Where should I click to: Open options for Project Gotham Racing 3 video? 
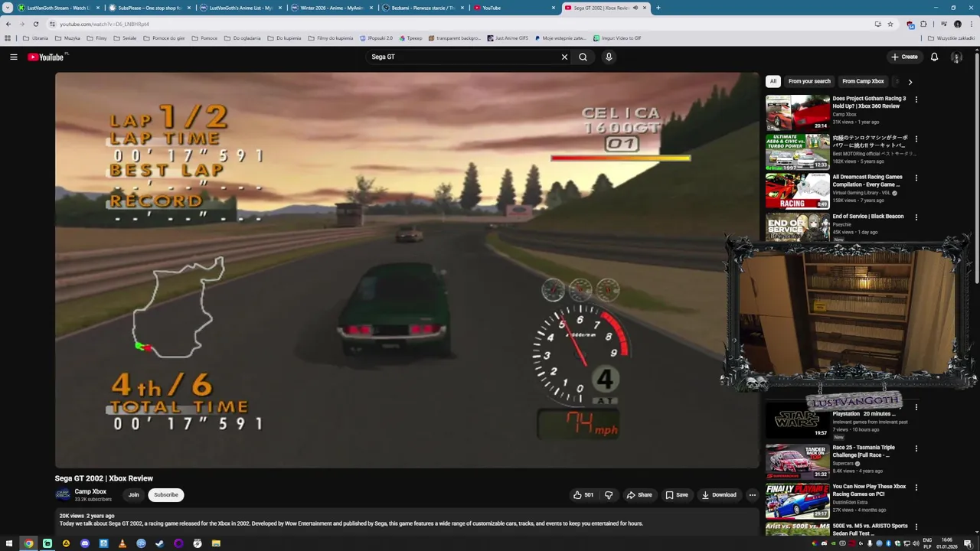pos(916,99)
